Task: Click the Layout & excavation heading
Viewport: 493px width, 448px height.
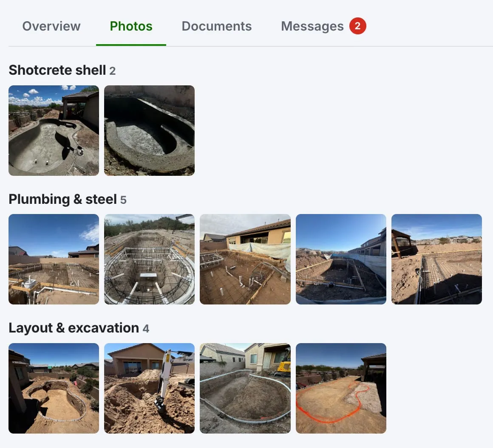Action: coord(74,328)
